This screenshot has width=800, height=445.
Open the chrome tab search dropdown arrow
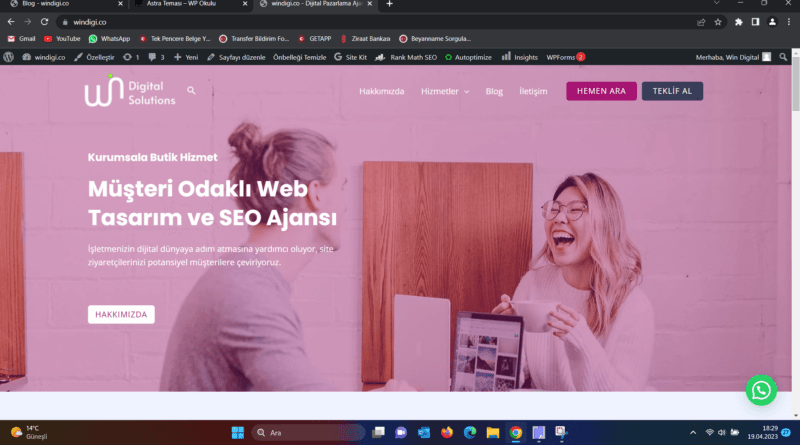click(x=717, y=3)
